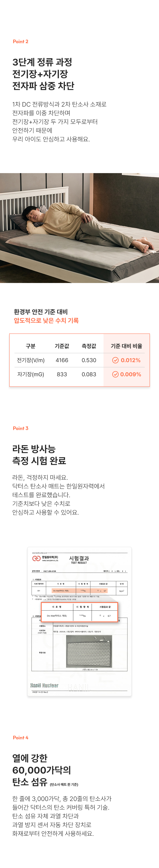The width and height of the screenshot is (159, 868).
Task: Click the photo of man sleeping on mat
Action: [79, 228]
